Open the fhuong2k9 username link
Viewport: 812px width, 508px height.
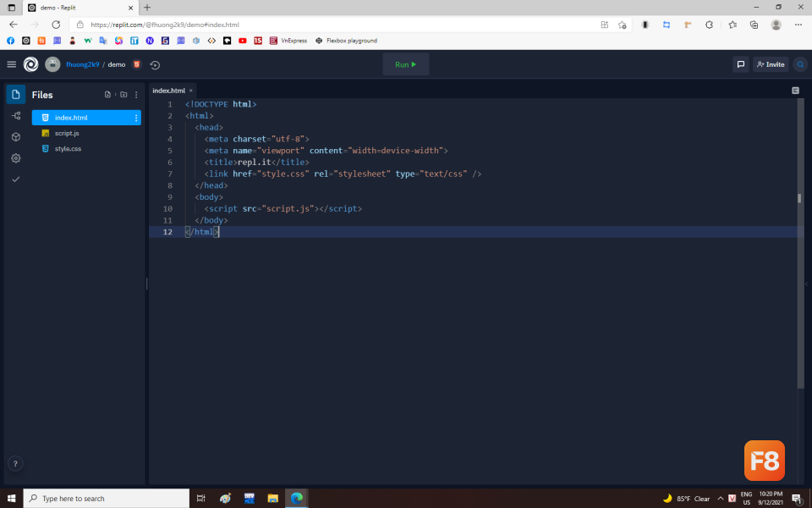tap(82, 64)
